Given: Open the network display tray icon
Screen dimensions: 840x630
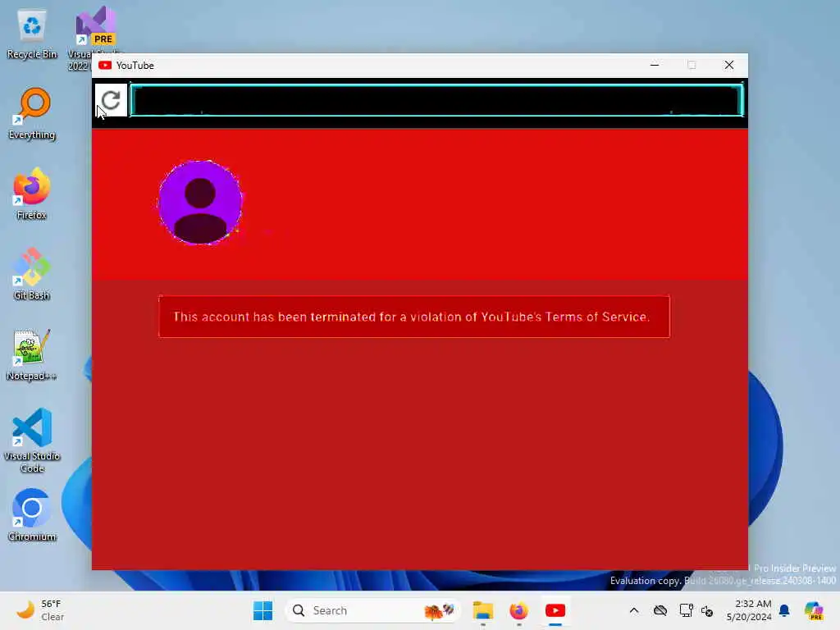Looking at the screenshot, I should point(686,610).
